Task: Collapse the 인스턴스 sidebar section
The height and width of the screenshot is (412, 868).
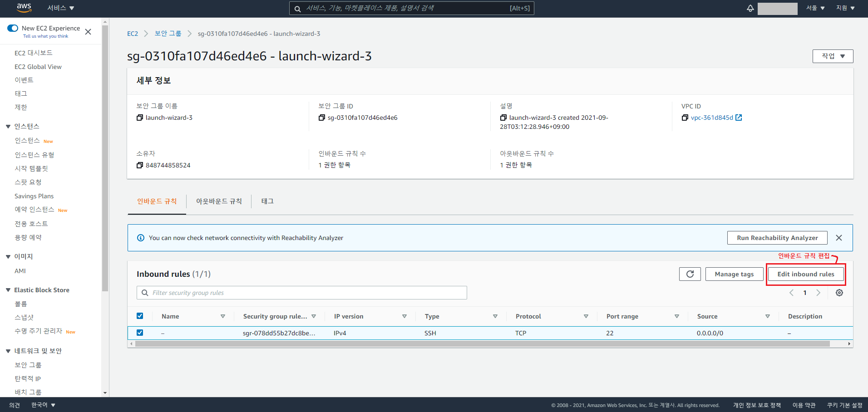Action: [x=8, y=127]
